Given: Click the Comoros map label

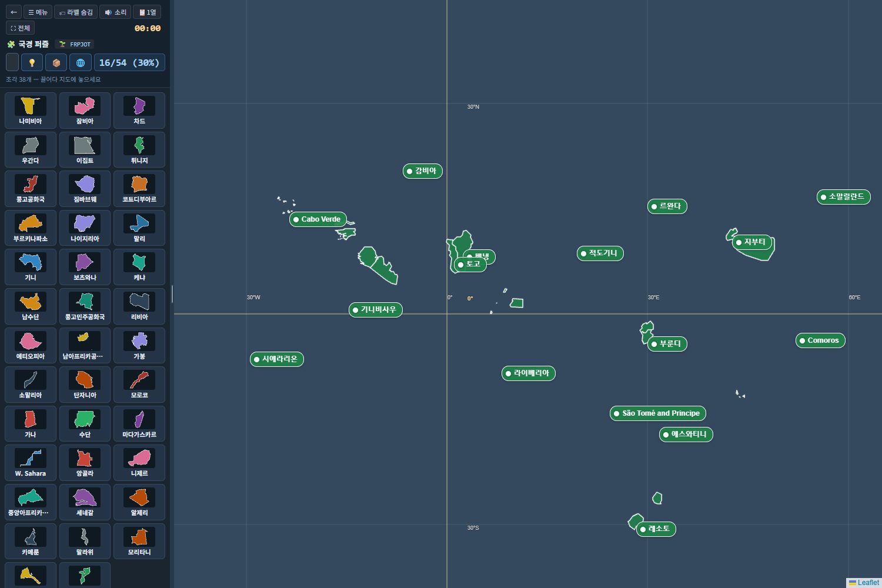Looking at the screenshot, I should click(x=820, y=340).
